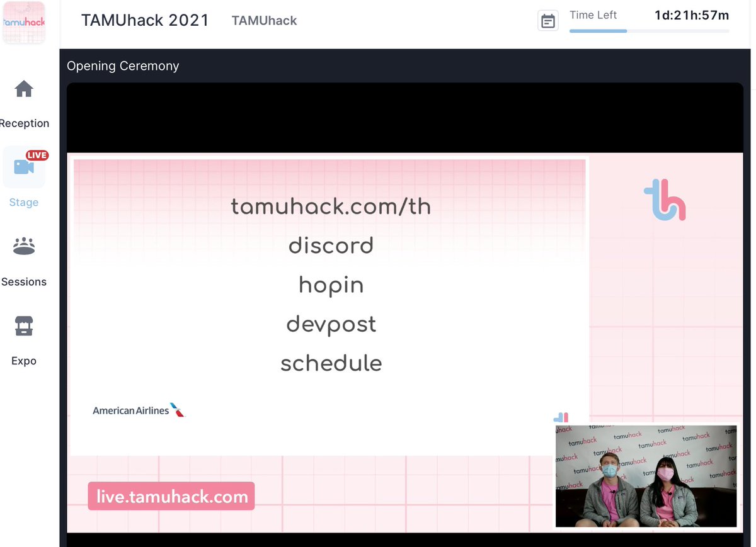The image size is (756, 547).
Task: Click the American Airlines sponsor logo
Action: click(139, 410)
